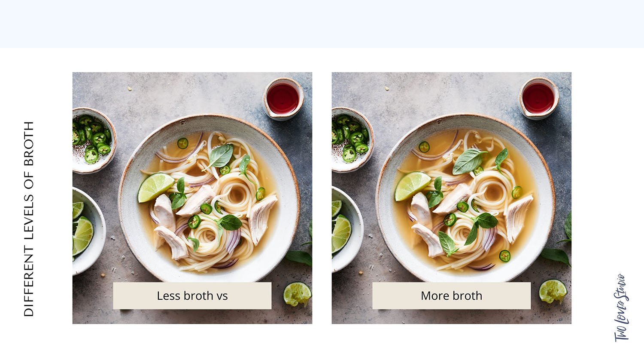This screenshot has width=644, height=361.
Task: Click the lime wedges side bowl in Less broth photo
Action: tap(88, 231)
